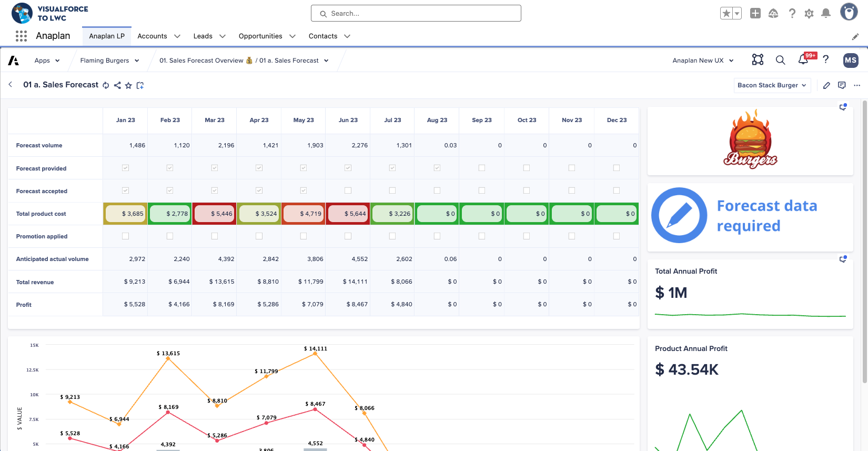
Task: Click the favorites list dropdown arrow
Action: point(737,14)
